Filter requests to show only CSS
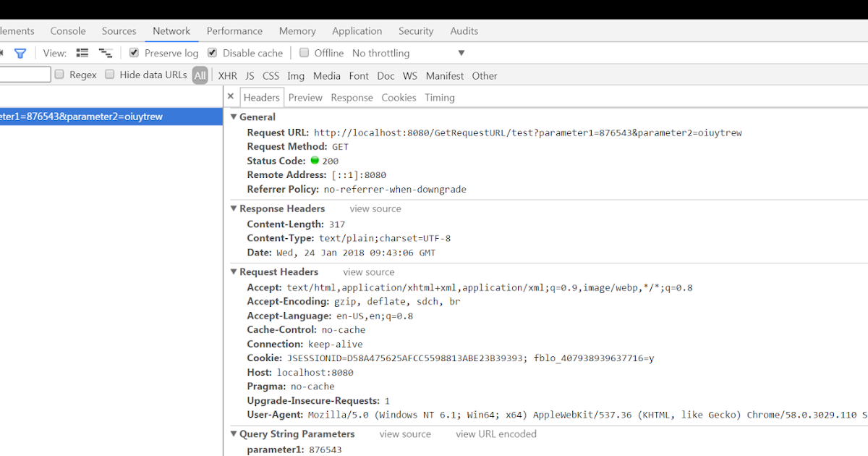Viewport: 868px width, 456px height. click(x=271, y=75)
